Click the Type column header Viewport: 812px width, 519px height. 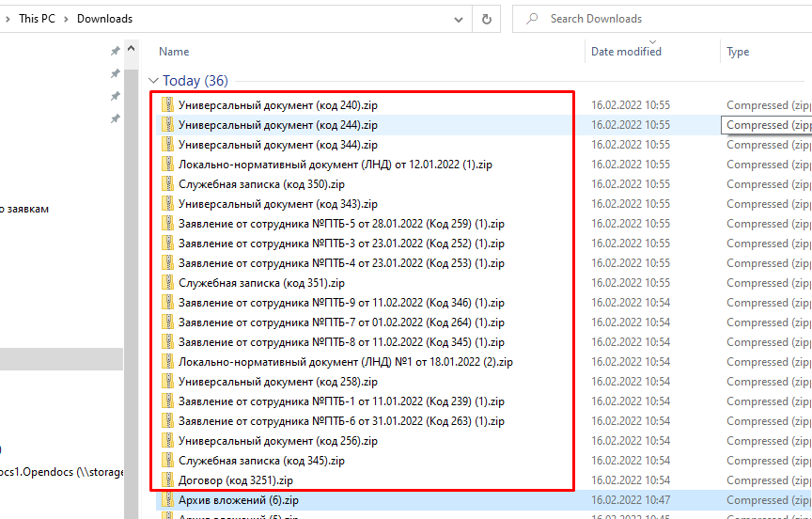click(x=738, y=52)
